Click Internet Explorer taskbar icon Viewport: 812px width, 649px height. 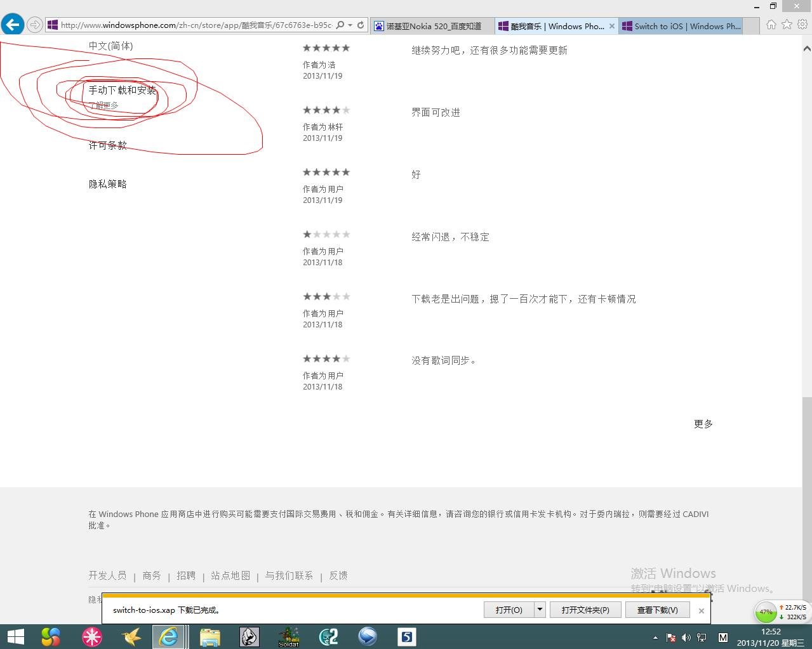169,637
